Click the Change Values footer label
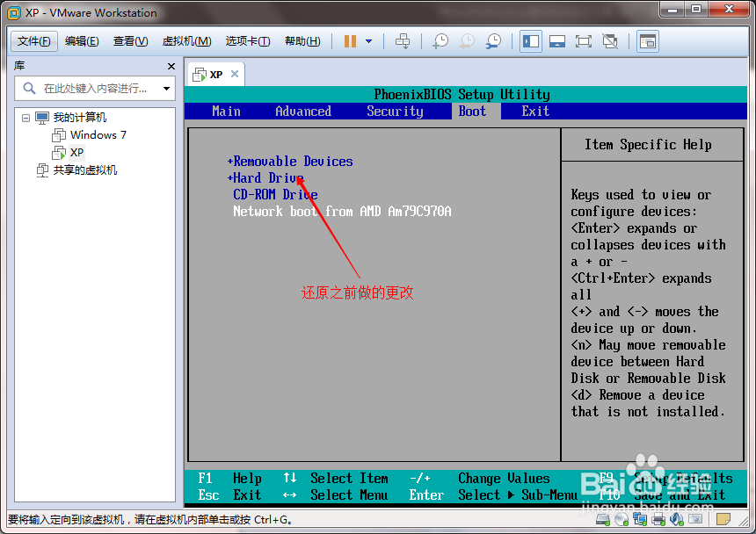Image resolution: width=756 pixels, height=534 pixels. point(504,478)
